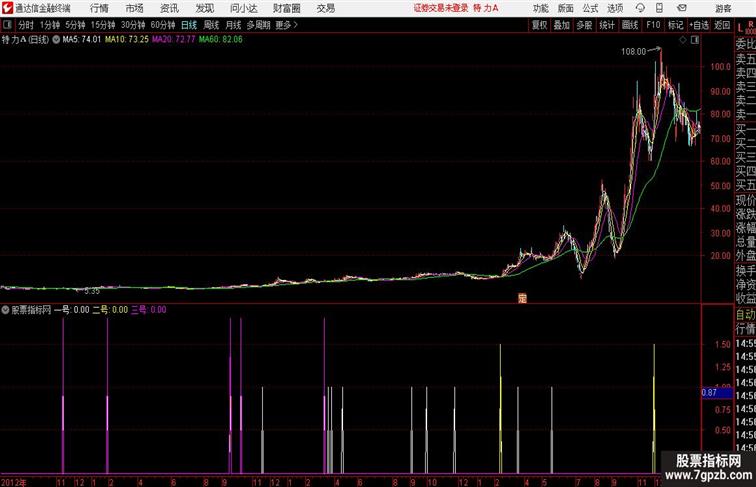Click the 叠加 toolbar button
The image size is (756, 487).
click(562, 25)
